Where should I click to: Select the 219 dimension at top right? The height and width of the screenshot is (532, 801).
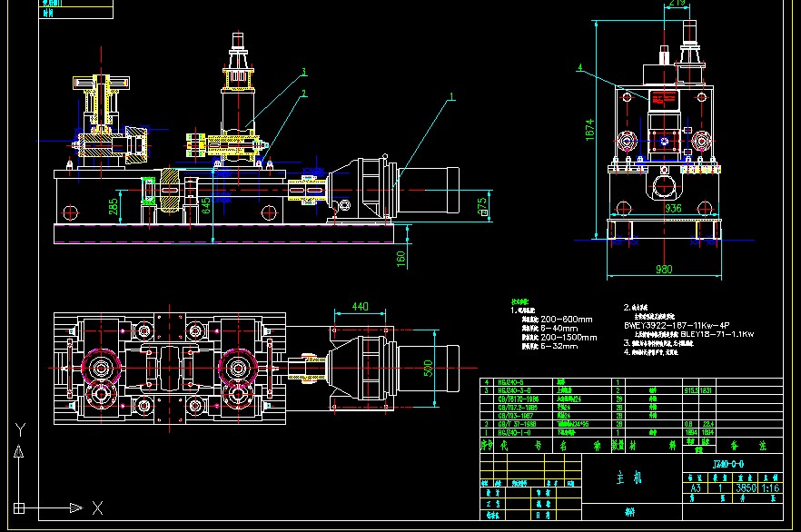(677, 5)
